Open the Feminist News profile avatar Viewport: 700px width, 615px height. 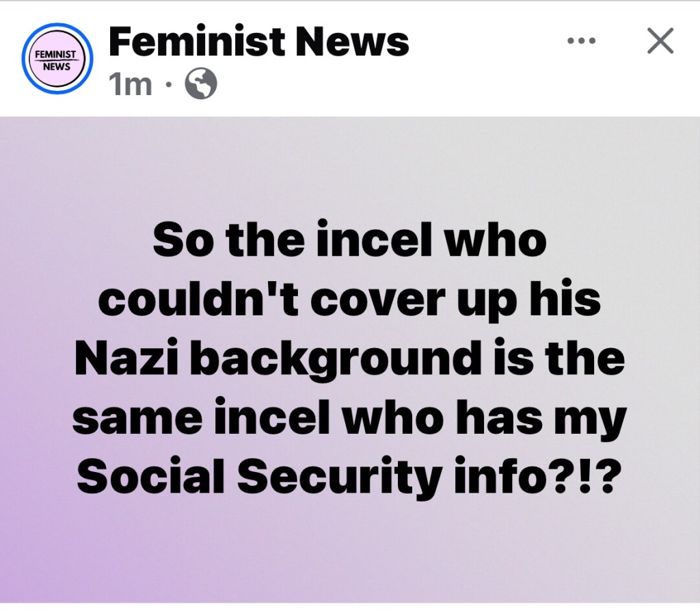[x=57, y=59]
